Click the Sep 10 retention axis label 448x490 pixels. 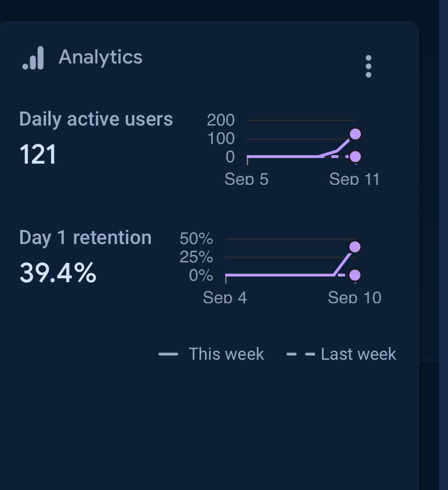pos(354,297)
